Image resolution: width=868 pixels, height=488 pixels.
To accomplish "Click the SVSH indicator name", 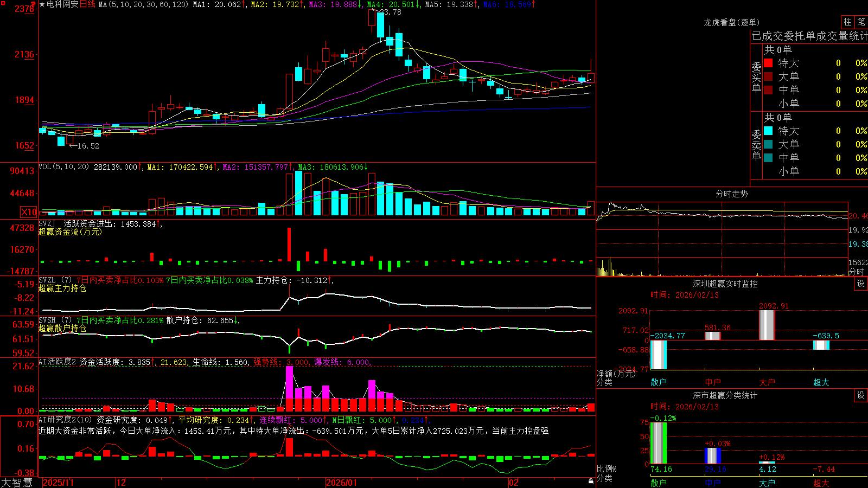I will coord(47,320).
